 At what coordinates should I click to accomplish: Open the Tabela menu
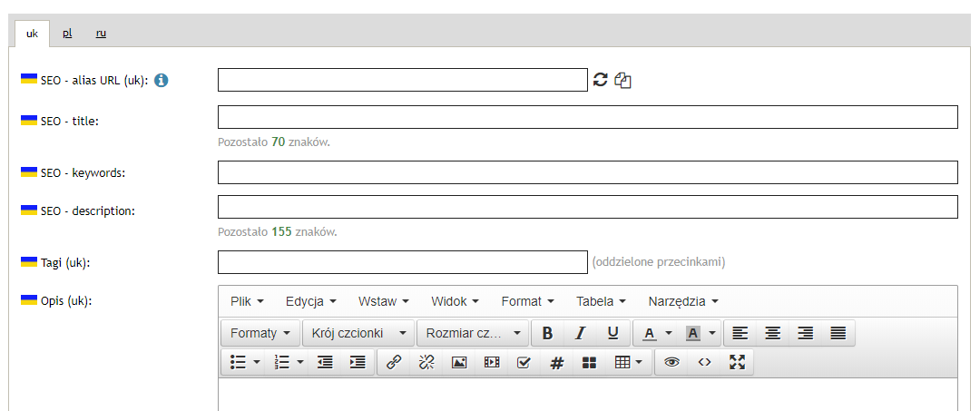(601, 301)
